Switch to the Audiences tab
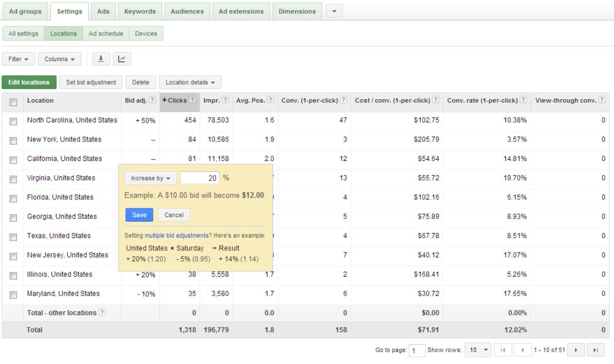This screenshot has width=614, height=364. coord(187,11)
